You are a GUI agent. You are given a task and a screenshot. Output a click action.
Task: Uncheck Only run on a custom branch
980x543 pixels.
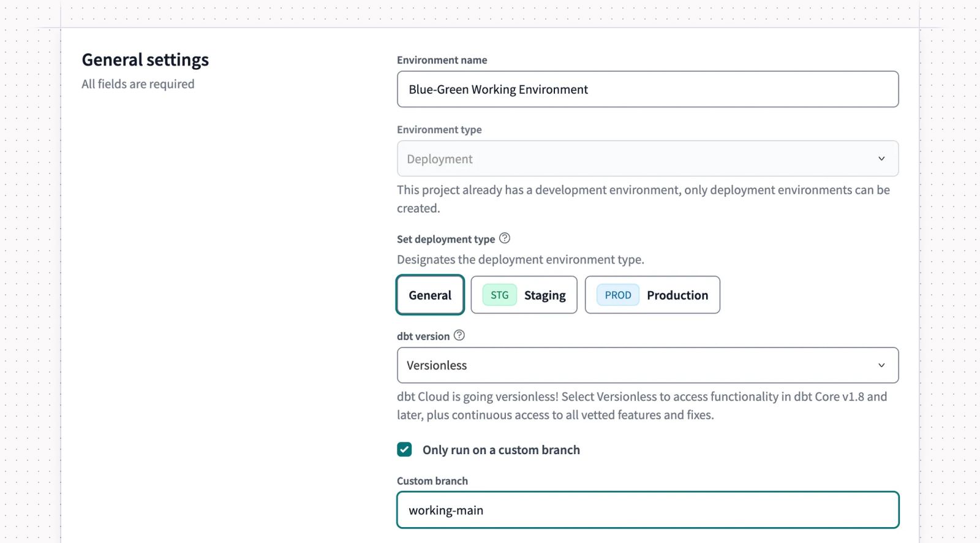[404, 450]
